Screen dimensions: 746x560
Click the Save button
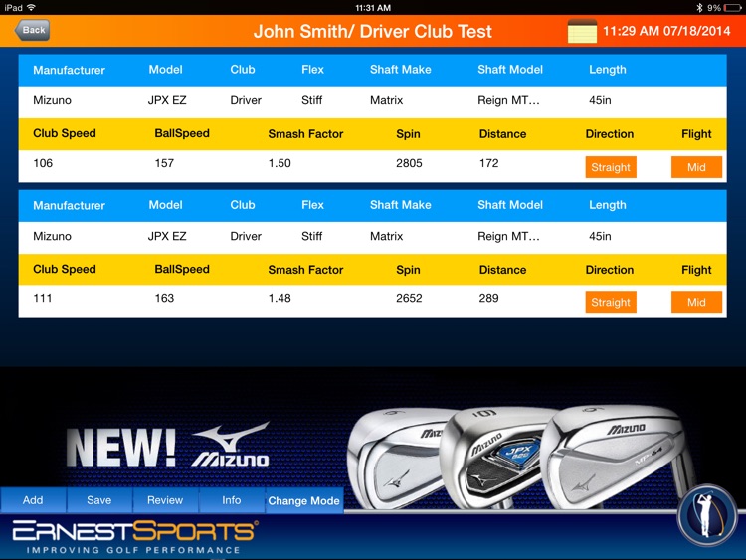[x=98, y=500]
